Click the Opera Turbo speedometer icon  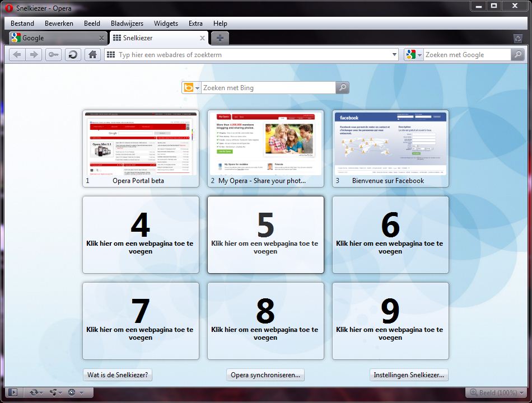point(72,392)
